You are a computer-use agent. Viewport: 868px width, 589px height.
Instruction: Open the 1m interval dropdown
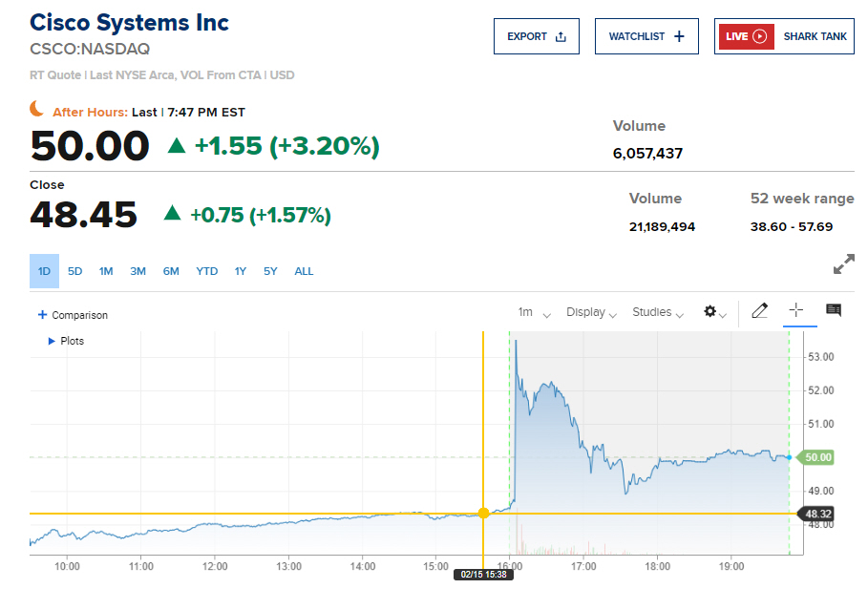tap(534, 312)
